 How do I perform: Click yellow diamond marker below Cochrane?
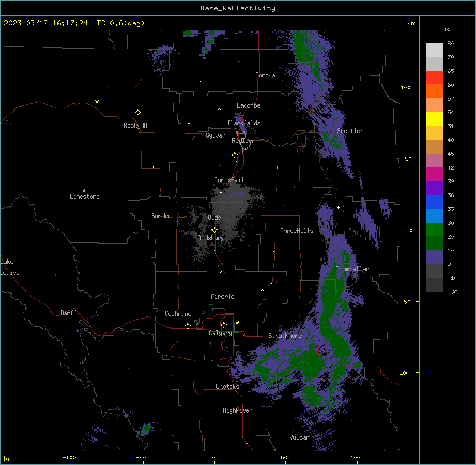[188, 326]
